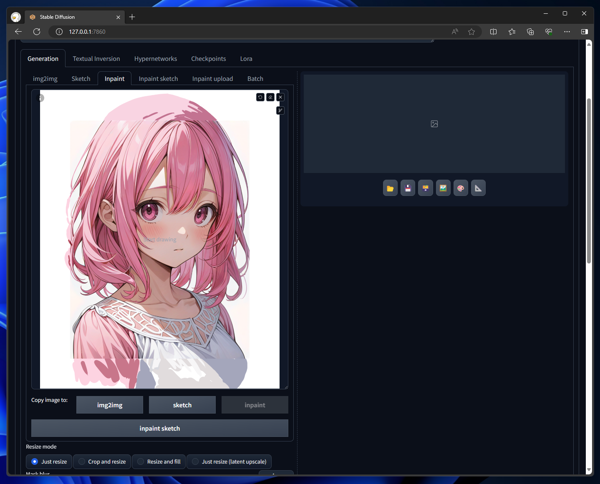
Task: Switch to the Sketch sub-tab
Action: click(81, 78)
